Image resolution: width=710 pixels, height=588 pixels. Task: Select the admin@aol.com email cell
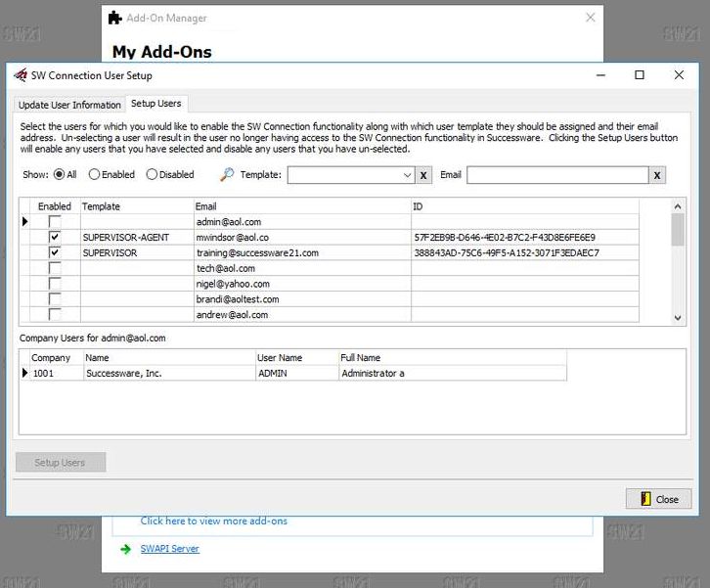point(302,222)
